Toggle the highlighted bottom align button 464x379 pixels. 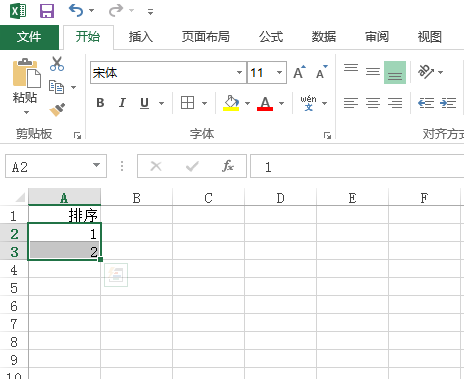pyautogui.click(x=395, y=72)
